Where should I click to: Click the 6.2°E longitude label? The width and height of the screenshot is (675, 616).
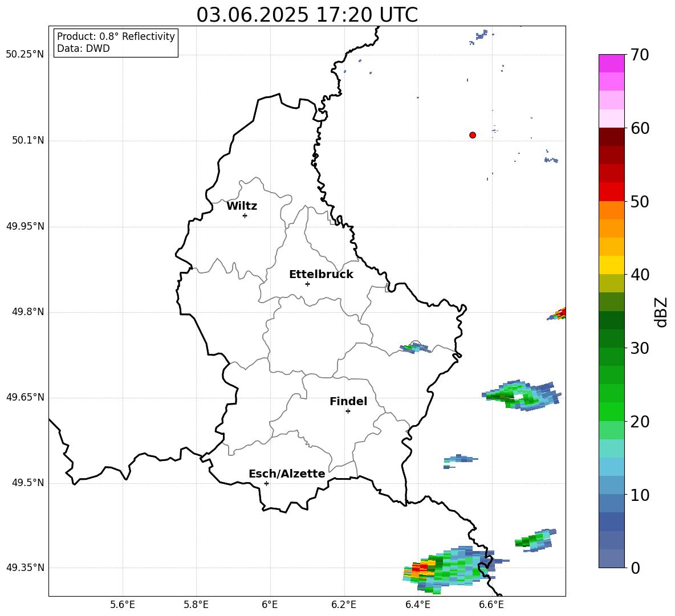coord(344,605)
